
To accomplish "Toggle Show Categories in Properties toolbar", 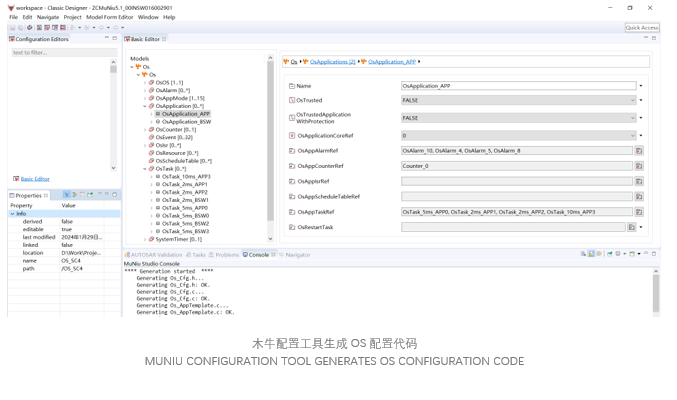I will (67, 195).
